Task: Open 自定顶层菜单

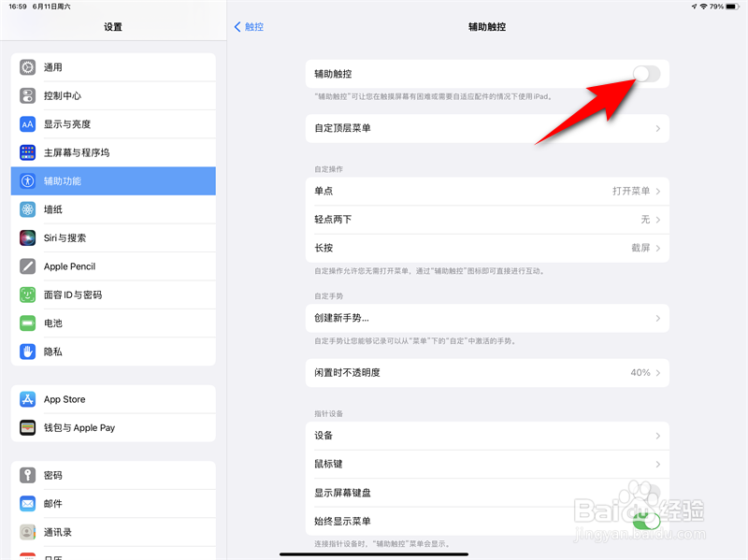Action: pyautogui.click(x=487, y=128)
